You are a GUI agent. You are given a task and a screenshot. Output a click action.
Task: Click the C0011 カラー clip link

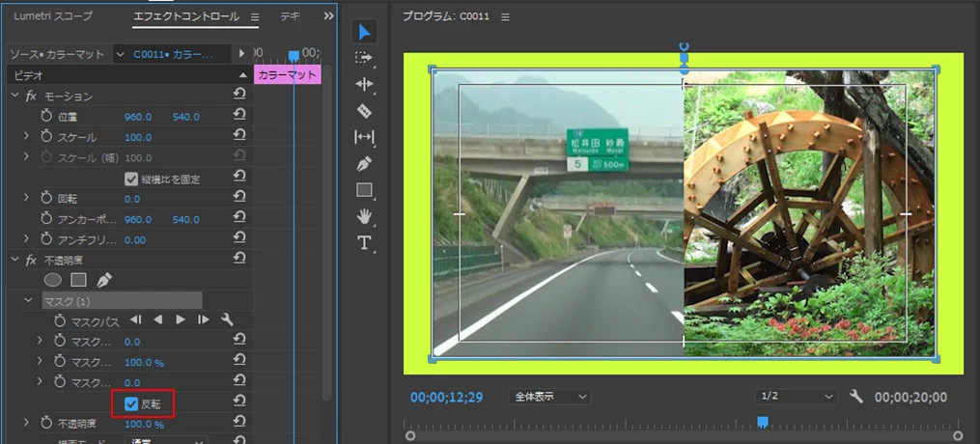(173, 54)
